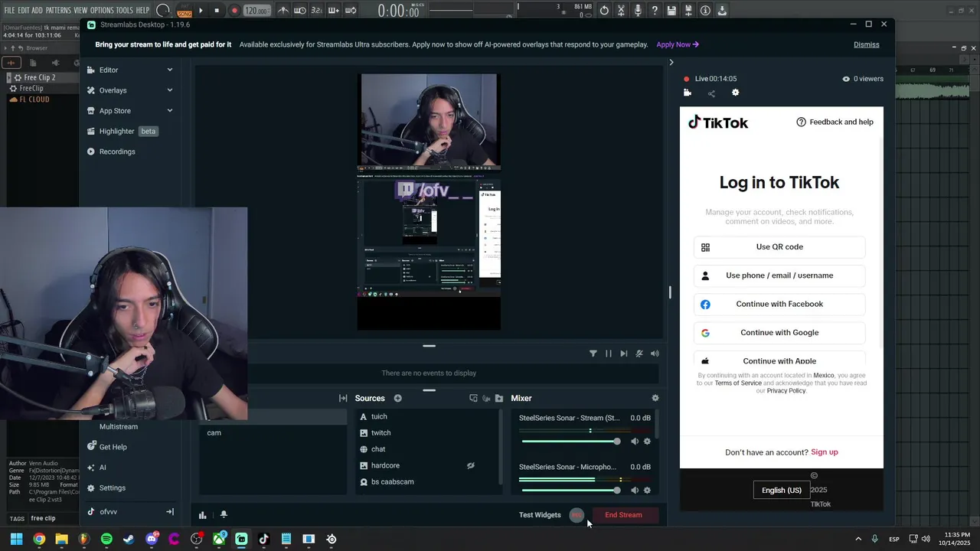Open TikTok Sign up link
Image resolution: width=980 pixels, height=551 pixels.
point(825,452)
